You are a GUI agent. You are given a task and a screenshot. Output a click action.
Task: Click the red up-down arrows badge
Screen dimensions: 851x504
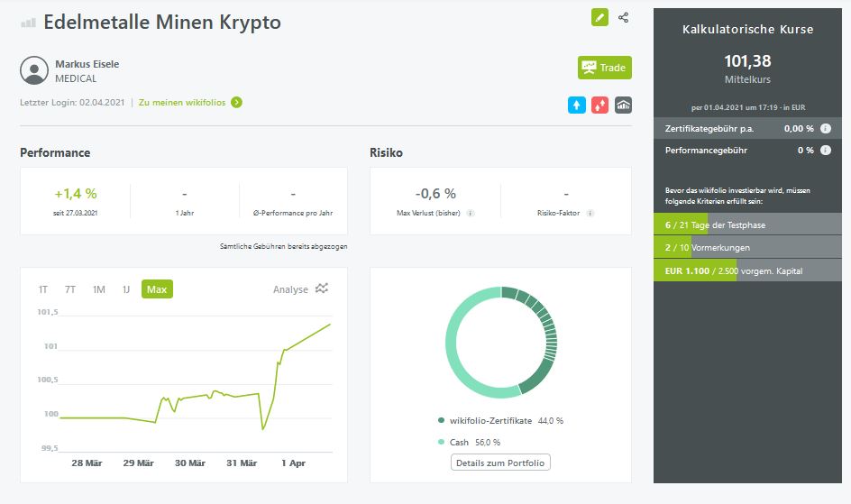pos(600,105)
